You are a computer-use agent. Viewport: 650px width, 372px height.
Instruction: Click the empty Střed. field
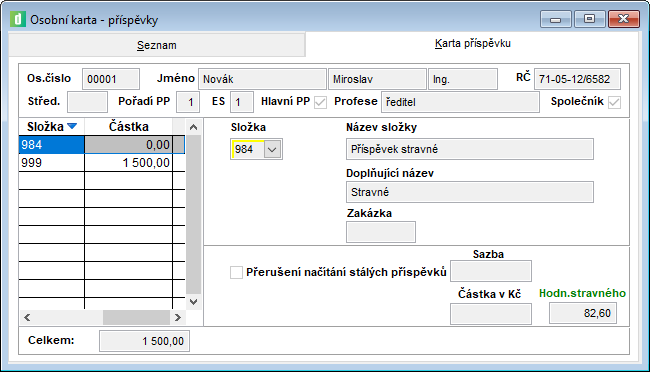pos(87,102)
